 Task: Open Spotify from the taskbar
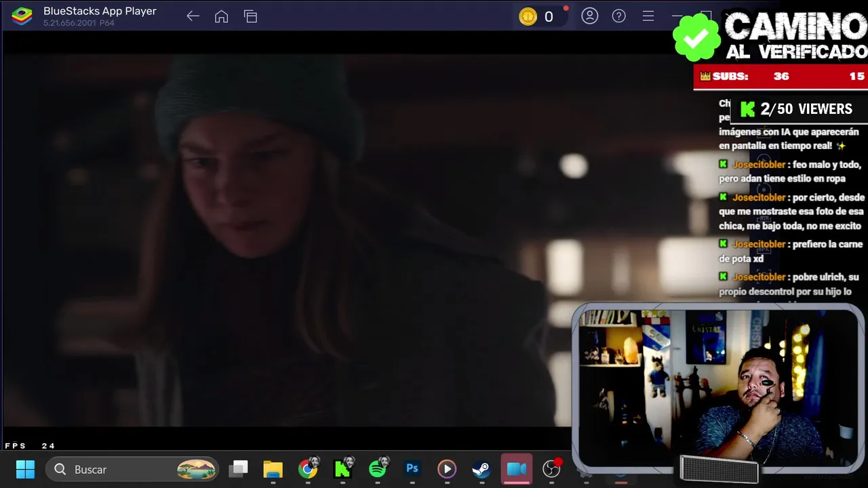tap(378, 468)
